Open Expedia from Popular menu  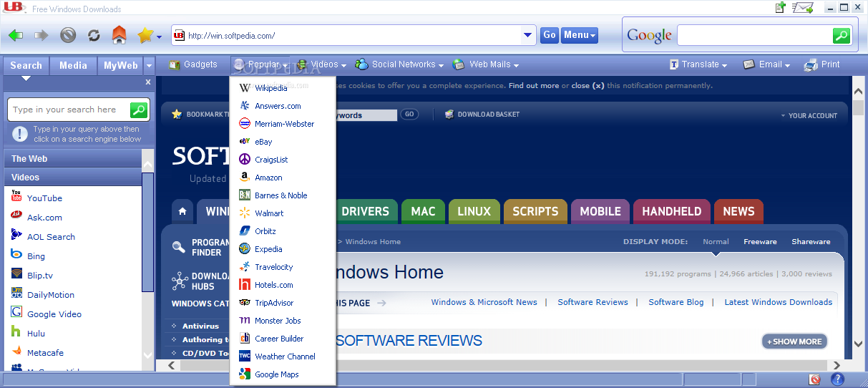pos(283,249)
